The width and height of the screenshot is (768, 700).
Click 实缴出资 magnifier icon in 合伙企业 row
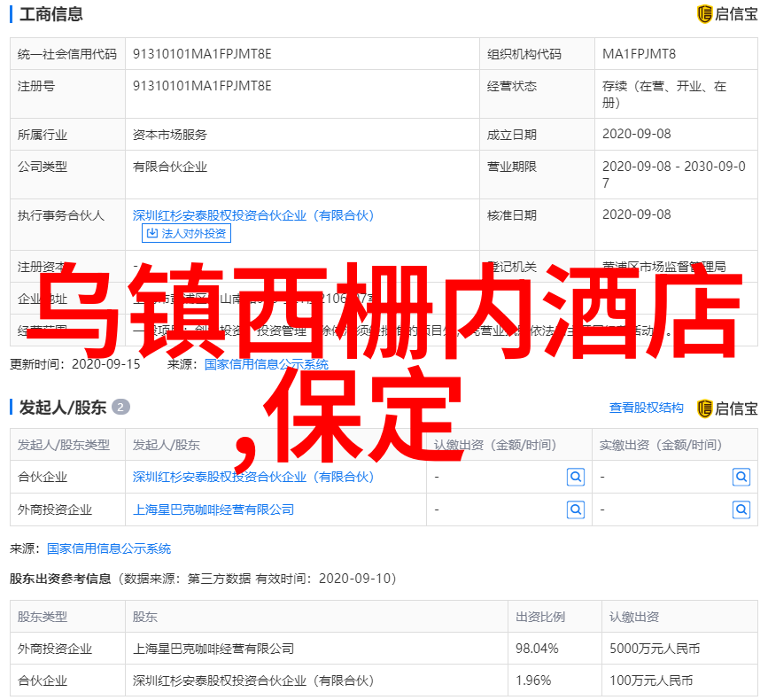741,477
